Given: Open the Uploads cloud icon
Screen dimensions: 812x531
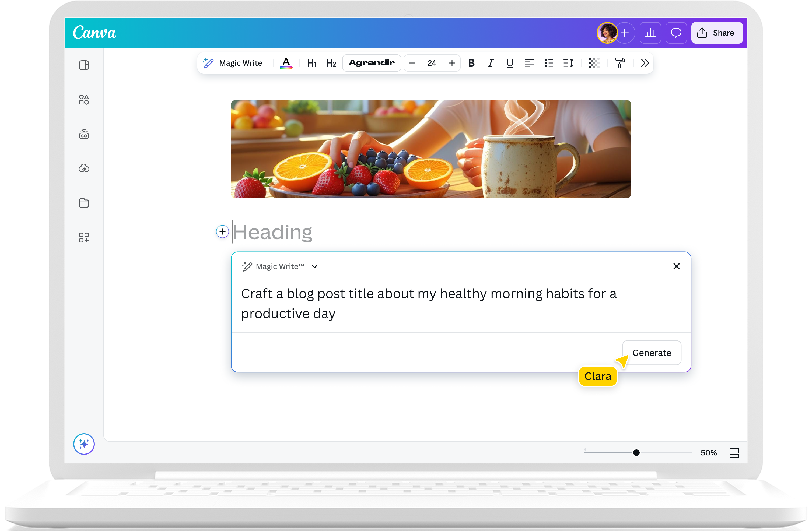Looking at the screenshot, I should 84,168.
